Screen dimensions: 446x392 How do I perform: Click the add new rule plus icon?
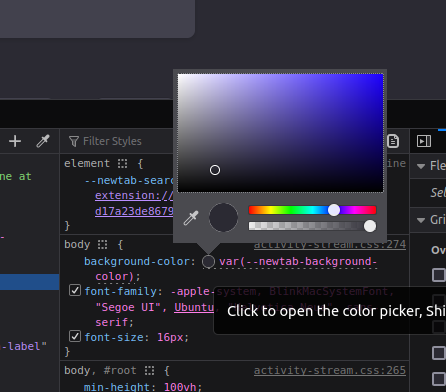click(x=15, y=141)
